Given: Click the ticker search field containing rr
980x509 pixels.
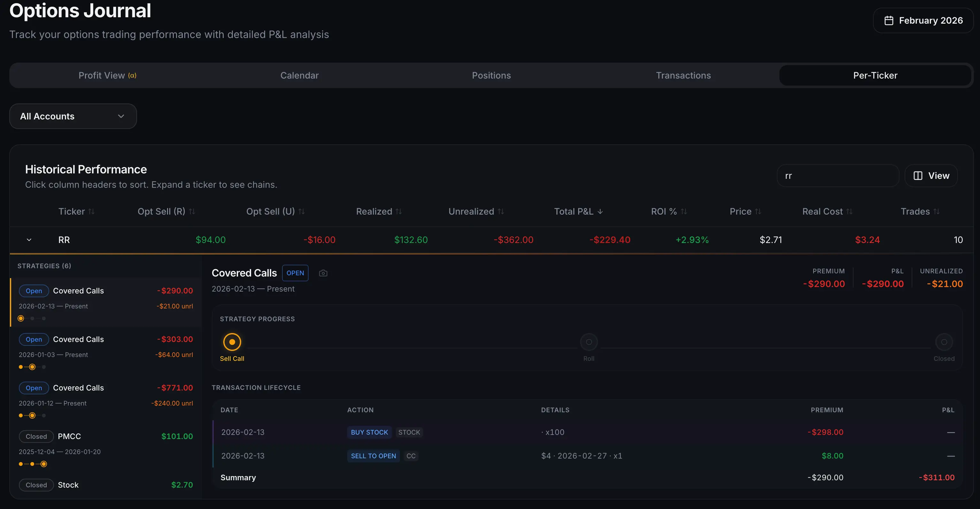Looking at the screenshot, I should click(x=838, y=176).
